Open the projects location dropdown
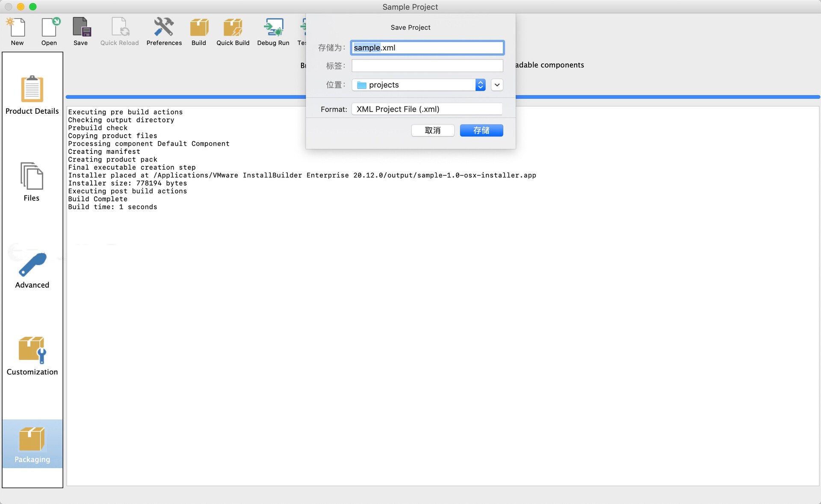 pyautogui.click(x=419, y=85)
